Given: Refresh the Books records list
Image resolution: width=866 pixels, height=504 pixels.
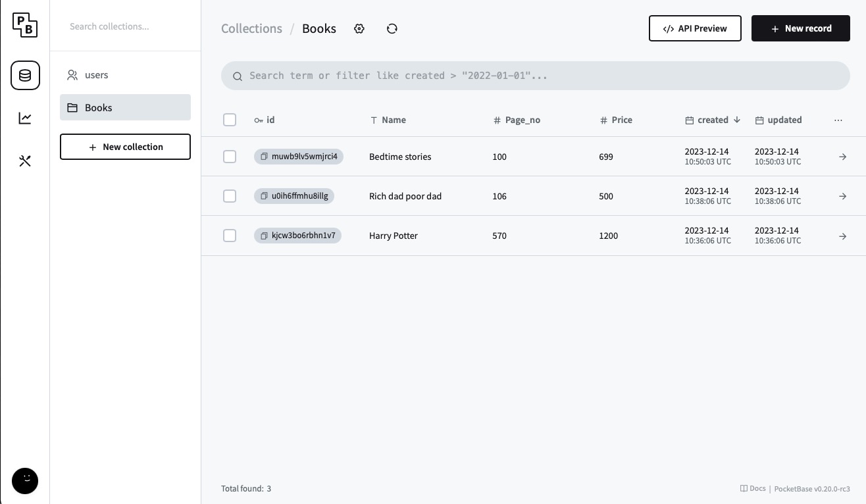Looking at the screenshot, I should click(392, 28).
